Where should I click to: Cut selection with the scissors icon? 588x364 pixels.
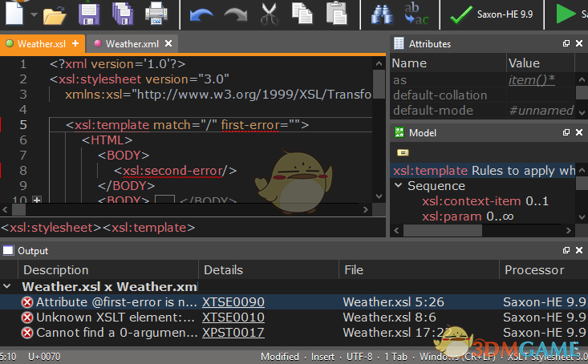269,14
